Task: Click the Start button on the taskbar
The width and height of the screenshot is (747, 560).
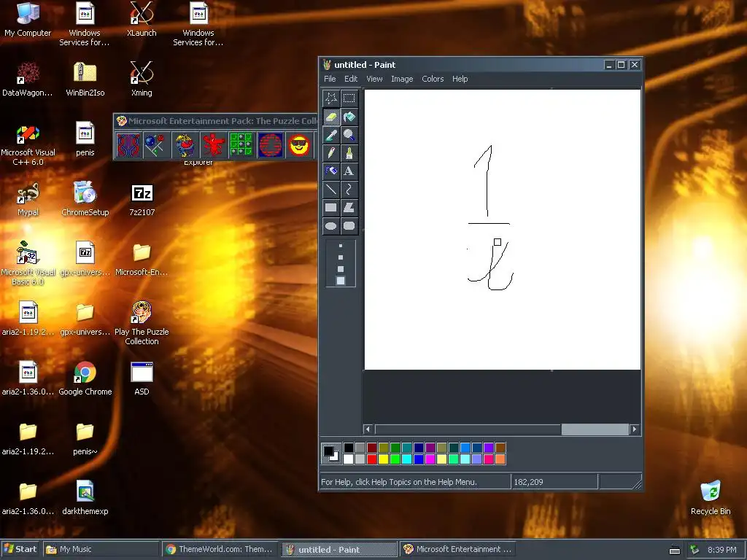Action: point(20,549)
